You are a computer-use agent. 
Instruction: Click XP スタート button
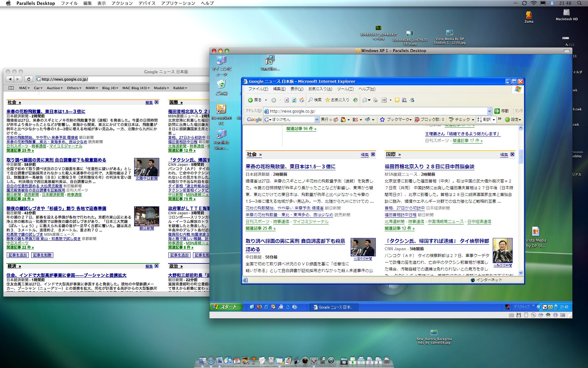click(x=226, y=307)
